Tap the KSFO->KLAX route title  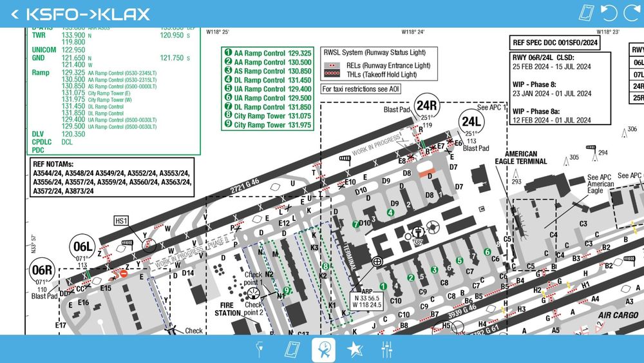point(88,14)
